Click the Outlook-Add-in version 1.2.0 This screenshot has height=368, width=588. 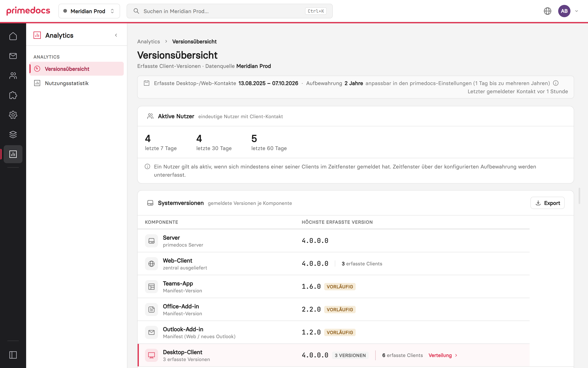(311, 332)
